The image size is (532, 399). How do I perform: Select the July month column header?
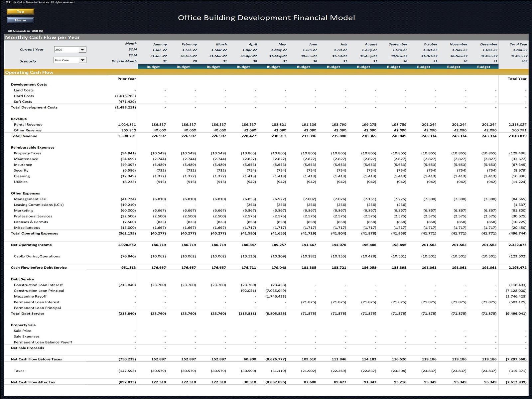343,44
